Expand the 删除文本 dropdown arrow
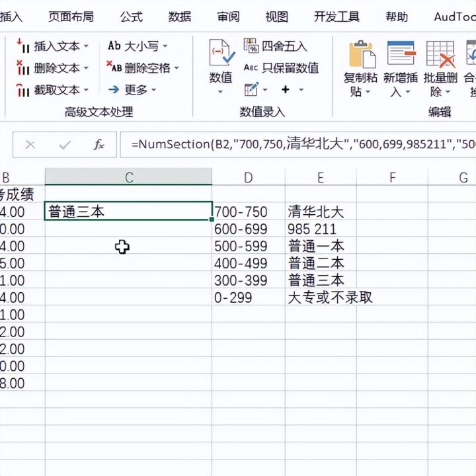 [x=86, y=68]
